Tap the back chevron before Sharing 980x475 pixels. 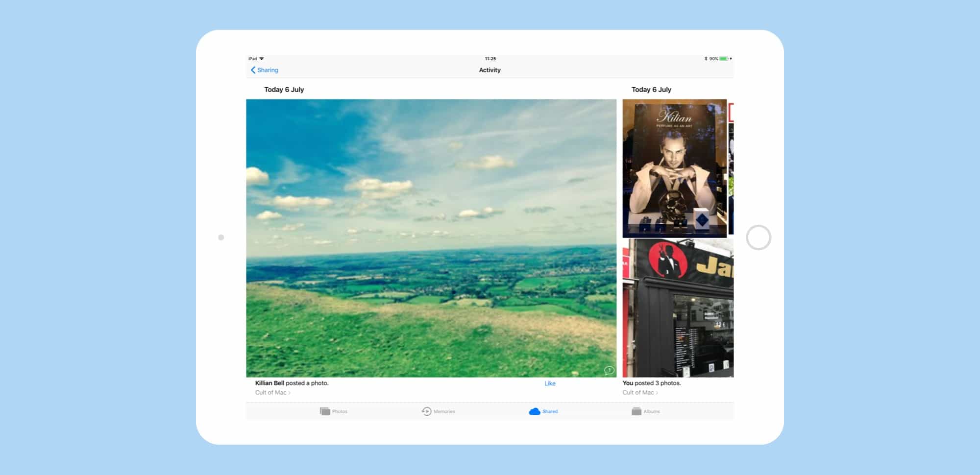(252, 70)
